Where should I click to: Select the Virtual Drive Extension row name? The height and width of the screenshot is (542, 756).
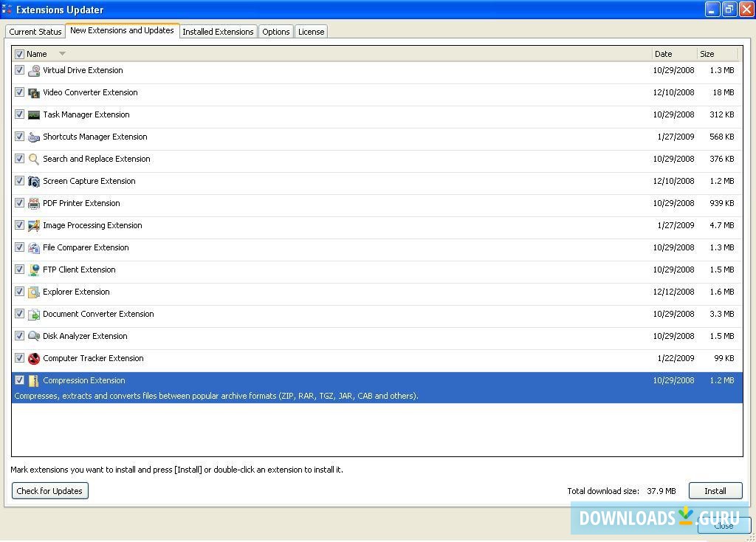click(x=83, y=70)
